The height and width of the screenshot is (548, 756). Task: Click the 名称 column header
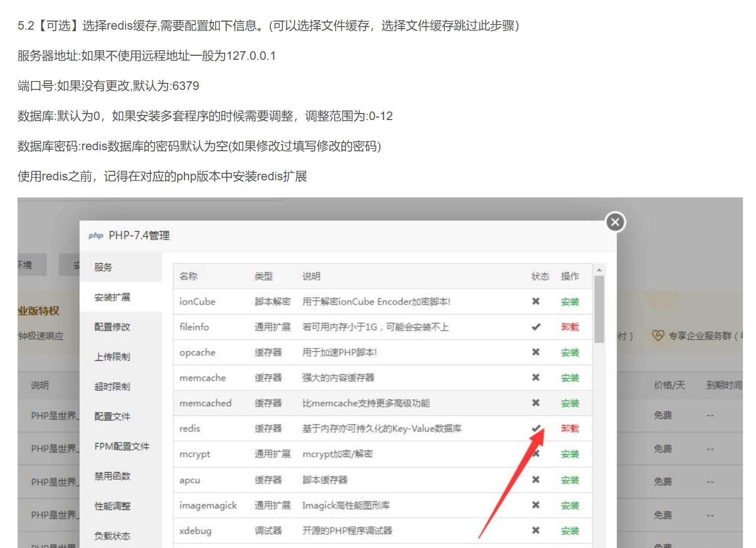click(188, 276)
